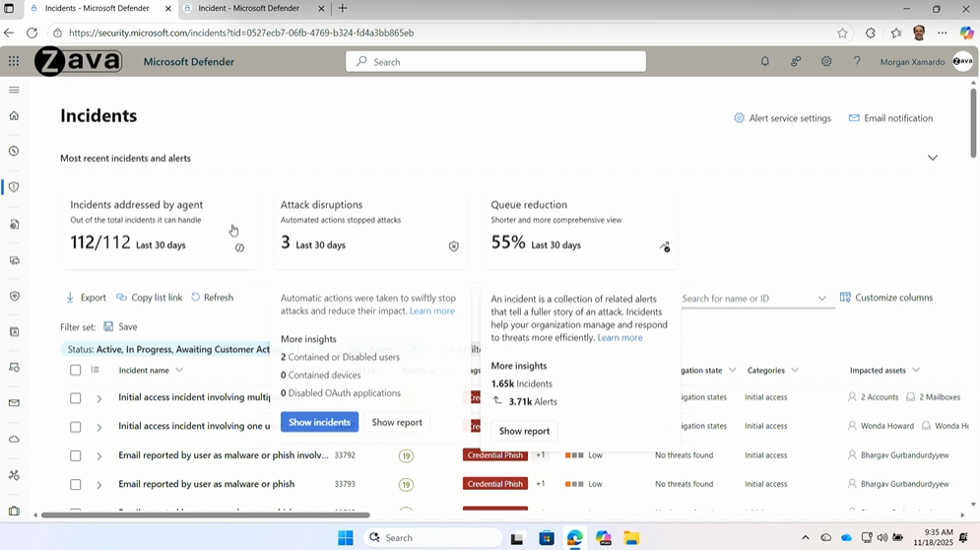Click Edge icon in the taskbar

pyautogui.click(x=574, y=537)
